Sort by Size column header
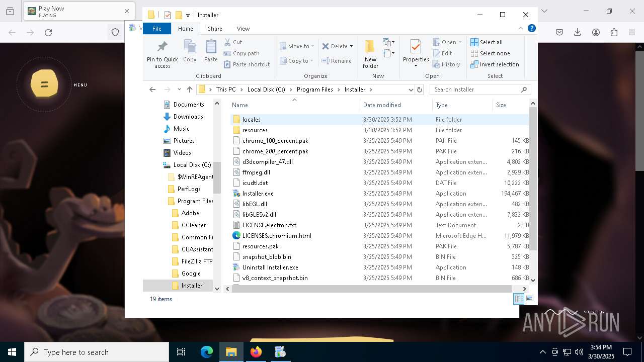This screenshot has width=644, height=362. (510, 105)
